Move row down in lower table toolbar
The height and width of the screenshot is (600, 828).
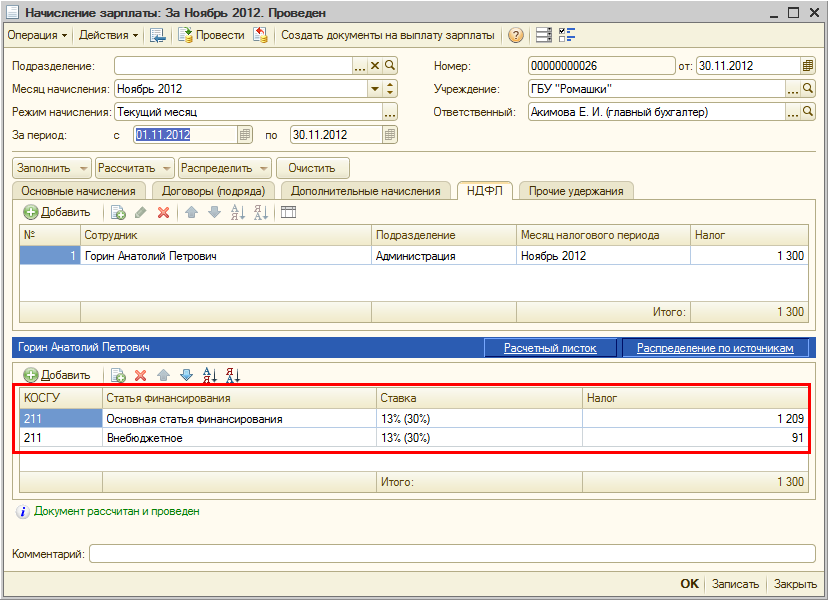(x=185, y=375)
